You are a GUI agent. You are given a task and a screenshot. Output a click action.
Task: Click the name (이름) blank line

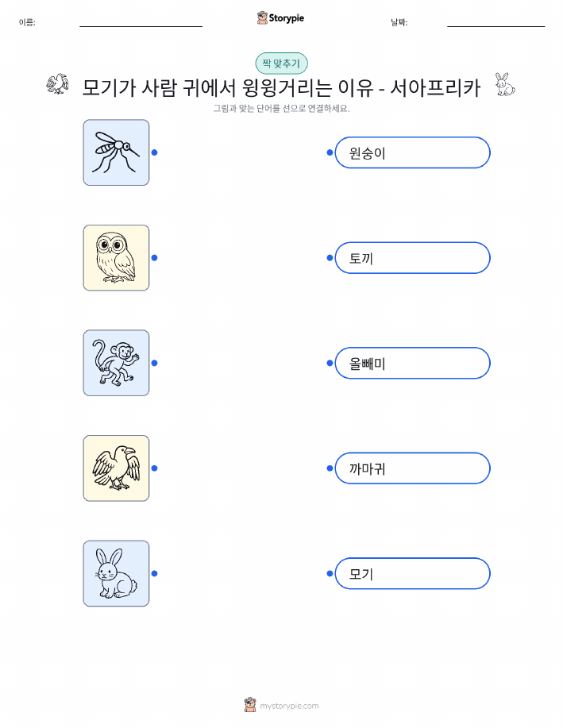141,26
